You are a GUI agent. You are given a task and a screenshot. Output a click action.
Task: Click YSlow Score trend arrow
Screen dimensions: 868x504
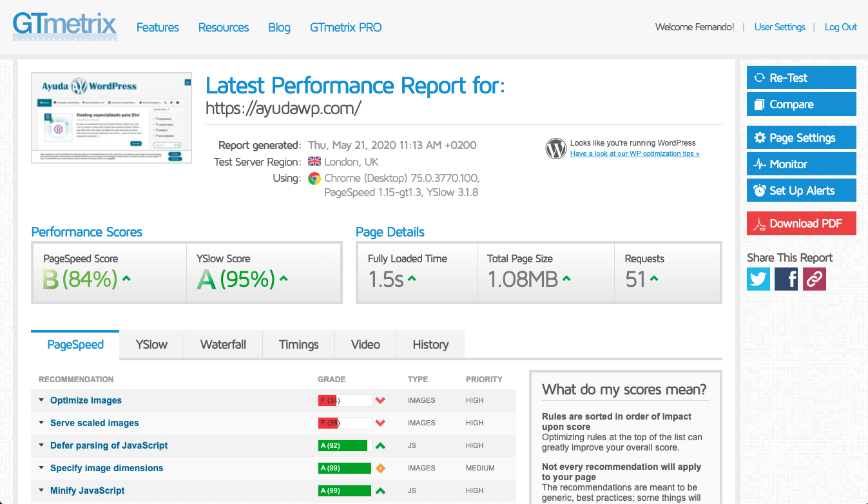[x=284, y=279]
